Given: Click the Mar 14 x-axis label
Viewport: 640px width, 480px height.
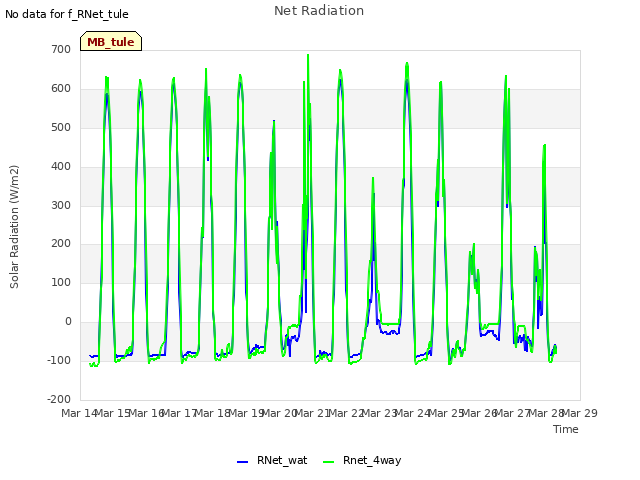Looking at the screenshot, I should click(79, 413).
